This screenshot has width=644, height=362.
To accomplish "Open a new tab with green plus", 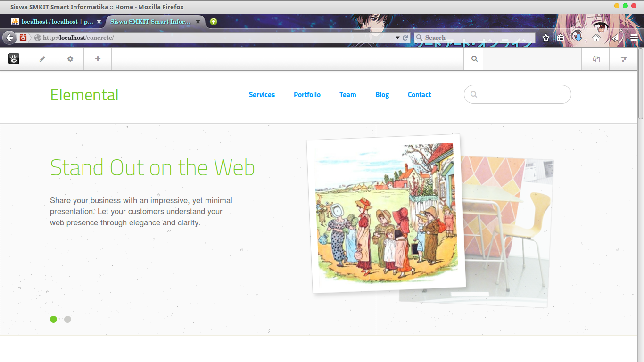I will click(214, 22).
